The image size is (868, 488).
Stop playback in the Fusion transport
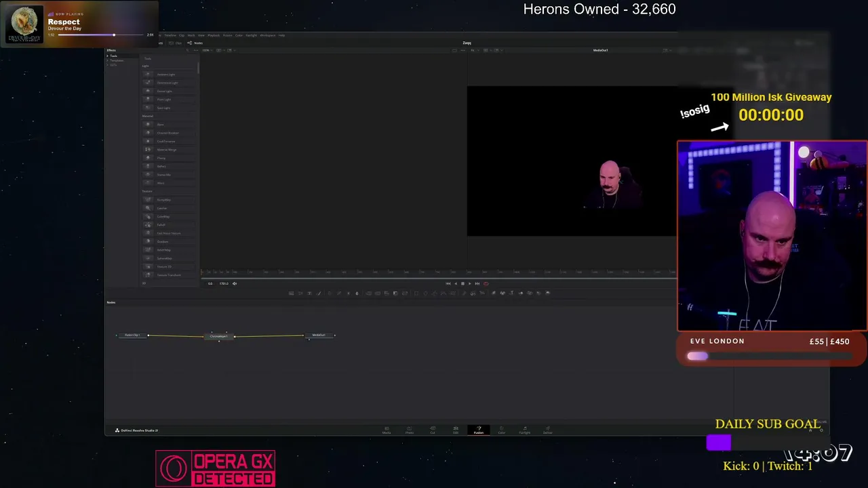coord(462,283)
